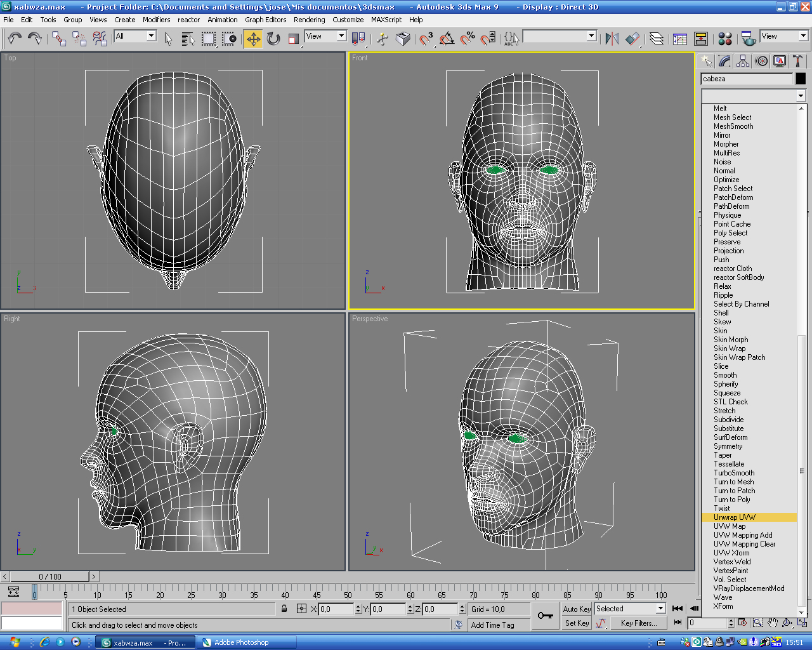Toggle Absolute/Offset transform type-in mode
This screenshot has width=812, height=650.
tap(301, 609)
